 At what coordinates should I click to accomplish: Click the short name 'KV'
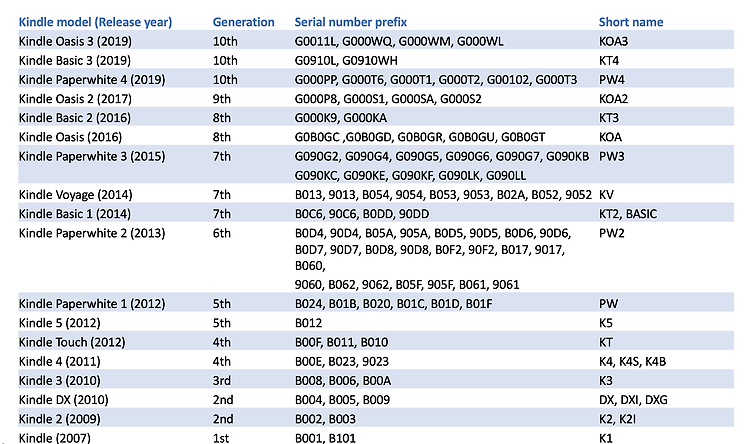tap(606, 195)
